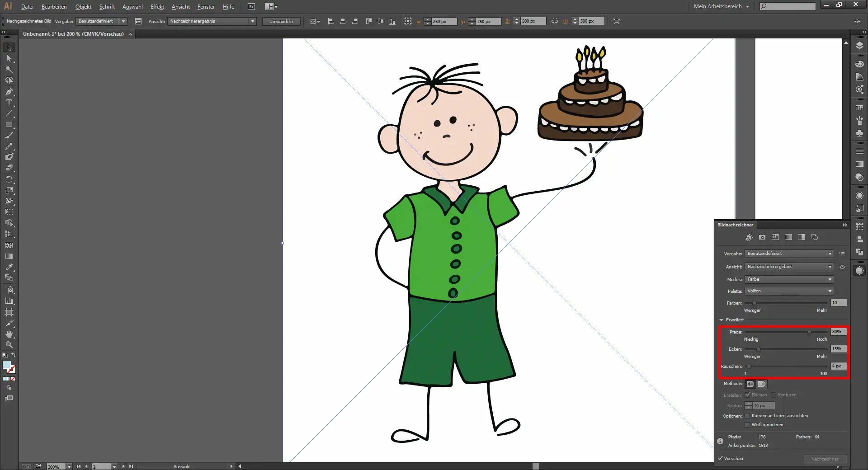Toggle the Vorschau preview checkbox
868x470 pixels.
tap(721, 458)
